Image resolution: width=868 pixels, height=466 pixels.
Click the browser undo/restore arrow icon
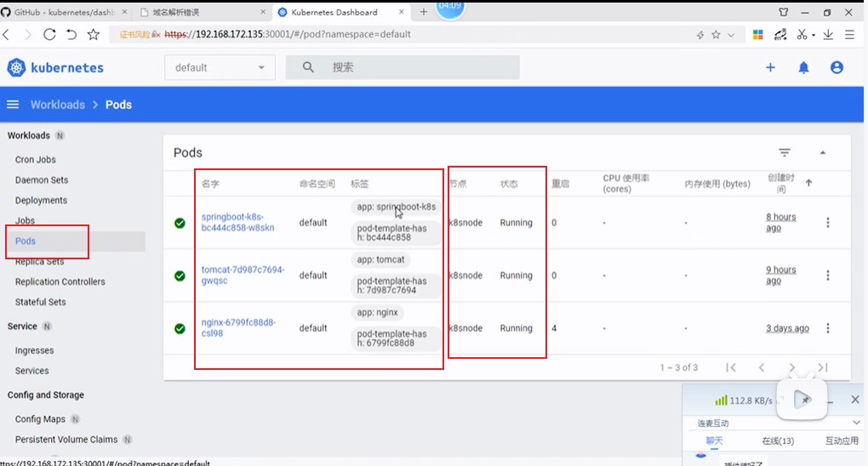71,34
